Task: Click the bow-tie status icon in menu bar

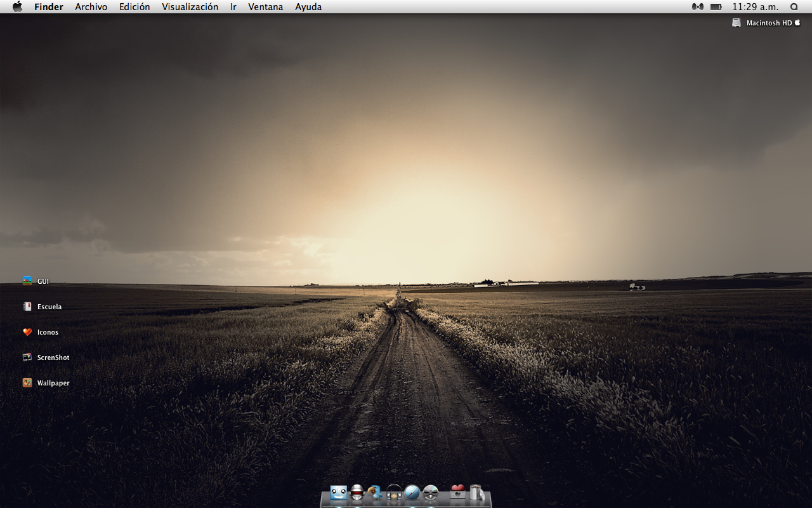Action: [x=698, y=7]
